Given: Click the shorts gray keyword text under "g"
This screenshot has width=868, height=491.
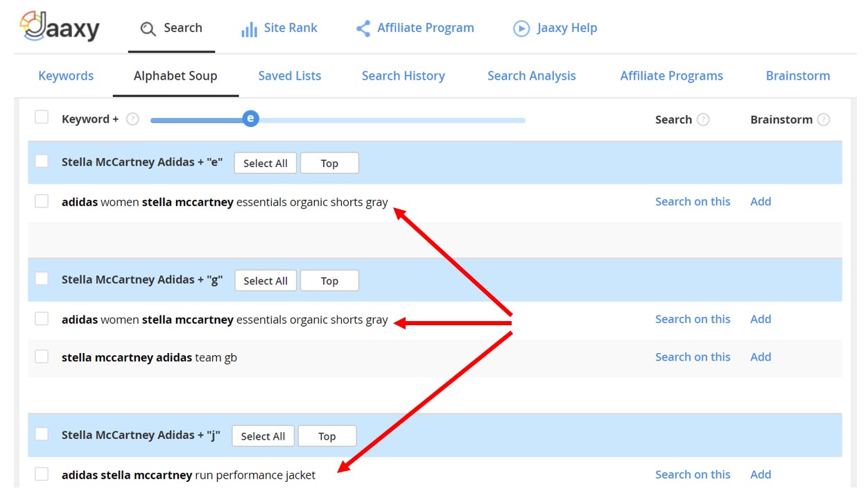Looking at the screenshot, I should click(x=225, y=320).
